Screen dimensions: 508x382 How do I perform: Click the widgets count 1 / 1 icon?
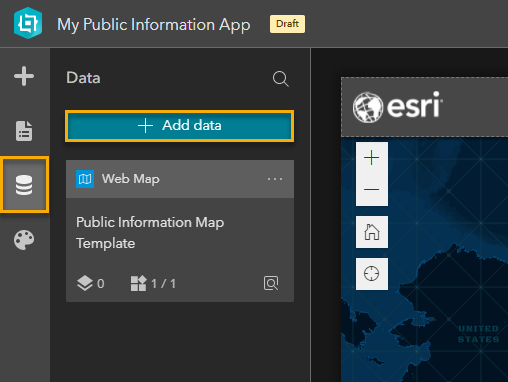pos(139,283)
